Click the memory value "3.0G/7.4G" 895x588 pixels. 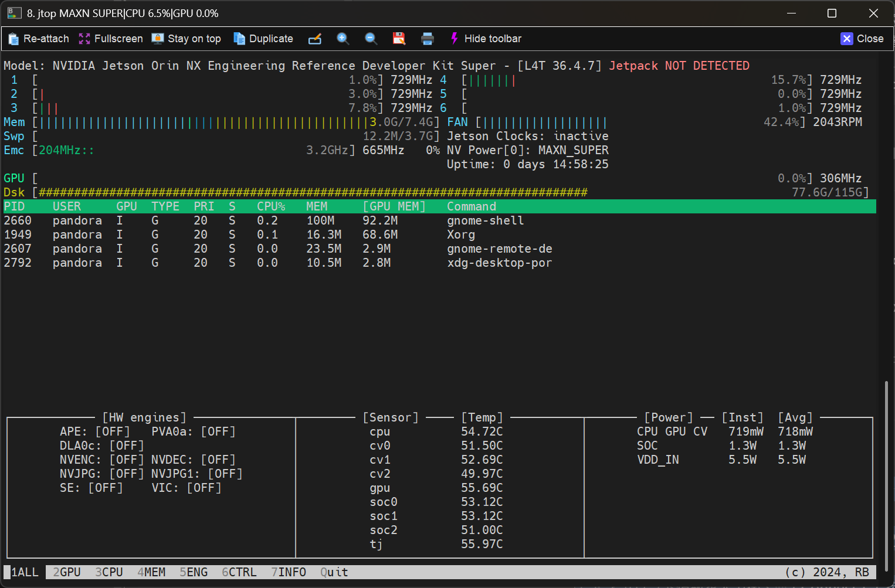click(401, 122)
